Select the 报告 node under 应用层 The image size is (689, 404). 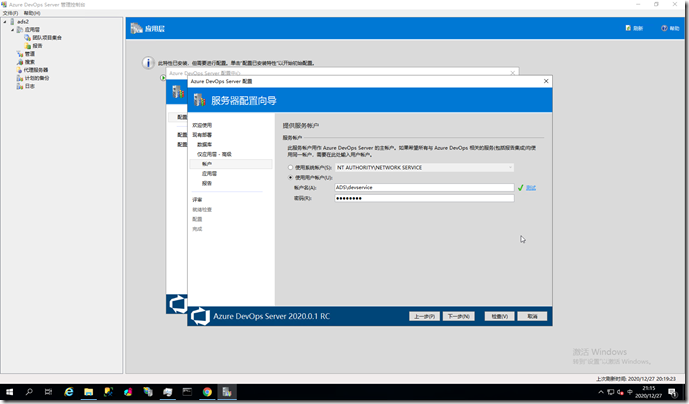(x=37, y=46)
